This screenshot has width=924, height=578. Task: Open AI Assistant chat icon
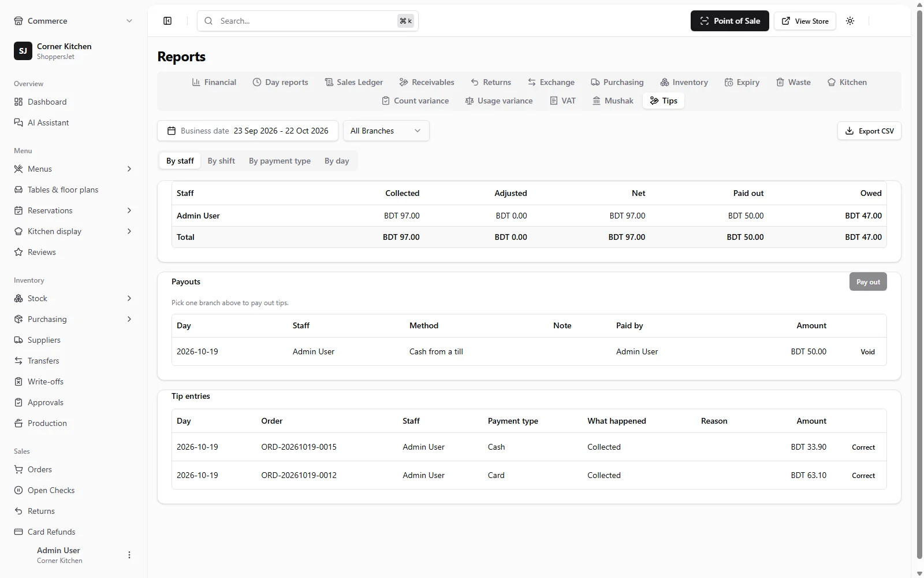(x=18, y=123)
